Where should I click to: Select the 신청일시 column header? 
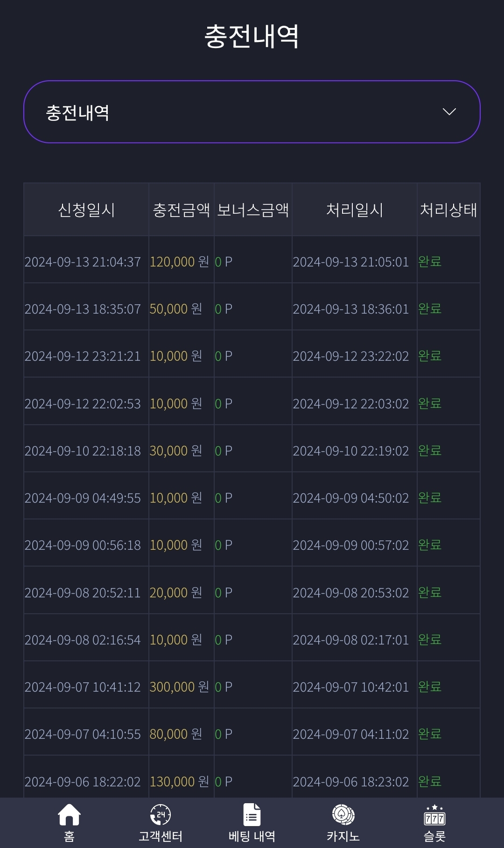click(x=86, y=210)
